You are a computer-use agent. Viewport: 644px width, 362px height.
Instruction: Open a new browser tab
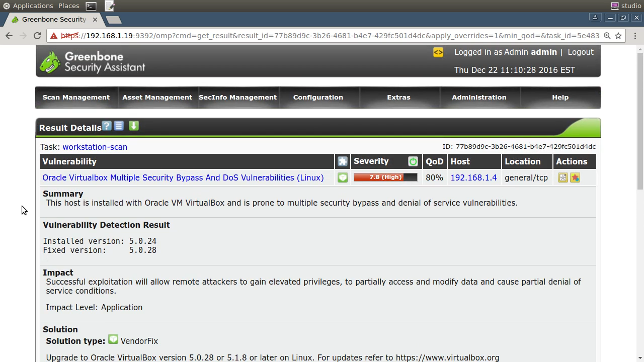click(x=114, y=20)
